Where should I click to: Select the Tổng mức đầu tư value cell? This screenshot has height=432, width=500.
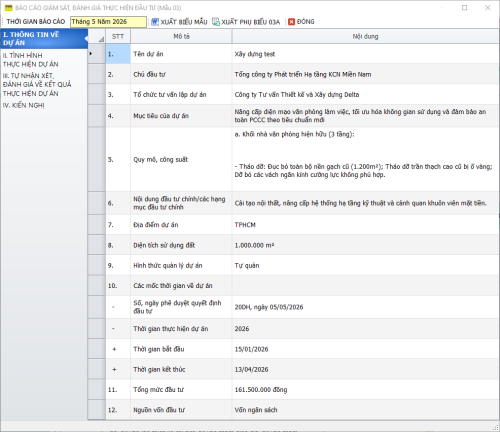[x=365, y=390]
